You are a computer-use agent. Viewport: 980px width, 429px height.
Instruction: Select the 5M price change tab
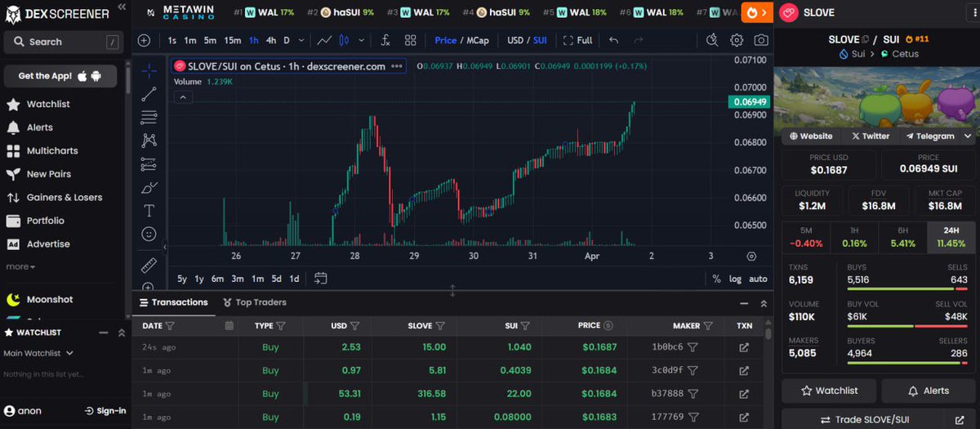pyautogui.click(x=806, y=237)
